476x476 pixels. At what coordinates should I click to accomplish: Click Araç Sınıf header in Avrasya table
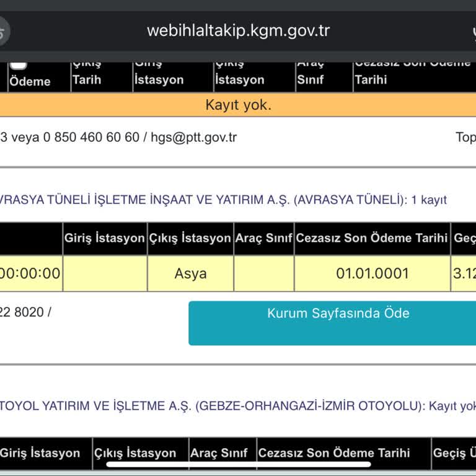(x=263, y=239)
